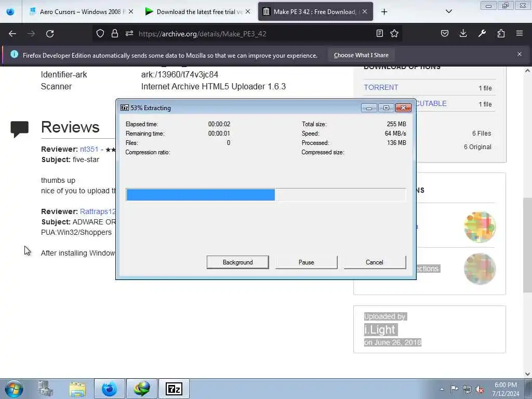Viewport: 532px width, 399px height.
Task: Reload the archive.org page
Action: [x=50, y=34]
